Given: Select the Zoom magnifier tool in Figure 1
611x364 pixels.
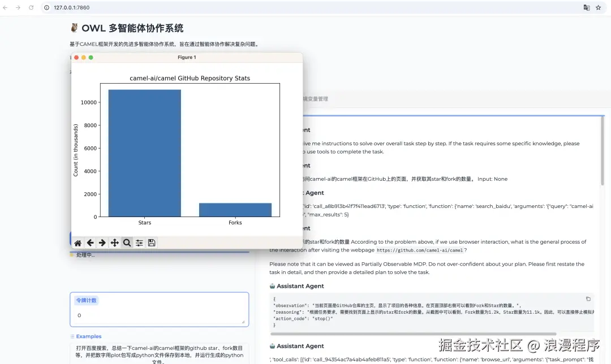Looking at the screenshot, I should pos(127,243).
